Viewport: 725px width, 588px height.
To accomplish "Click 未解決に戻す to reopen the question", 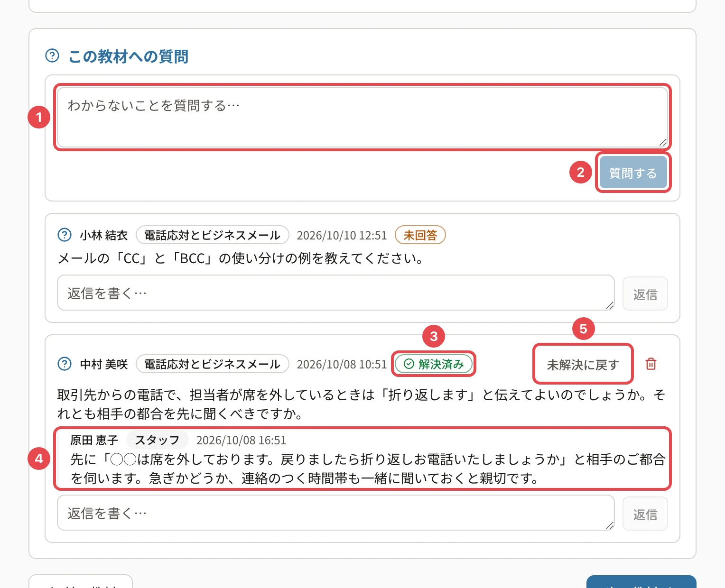I will pyautogui.click(x=583, y=364).
